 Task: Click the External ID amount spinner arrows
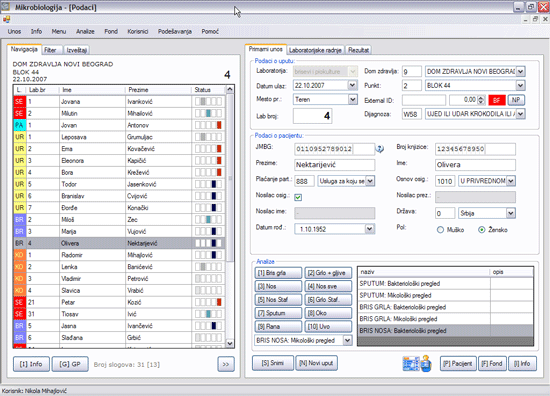click(x=481, y=100)
